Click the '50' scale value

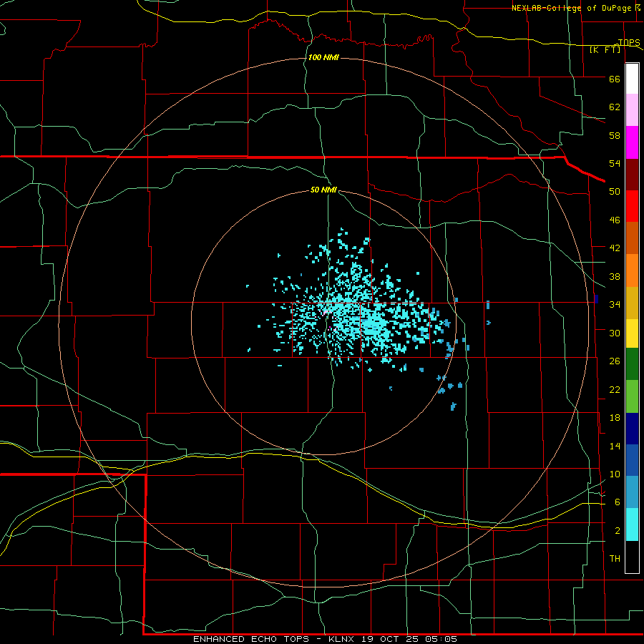coord(615,191)
